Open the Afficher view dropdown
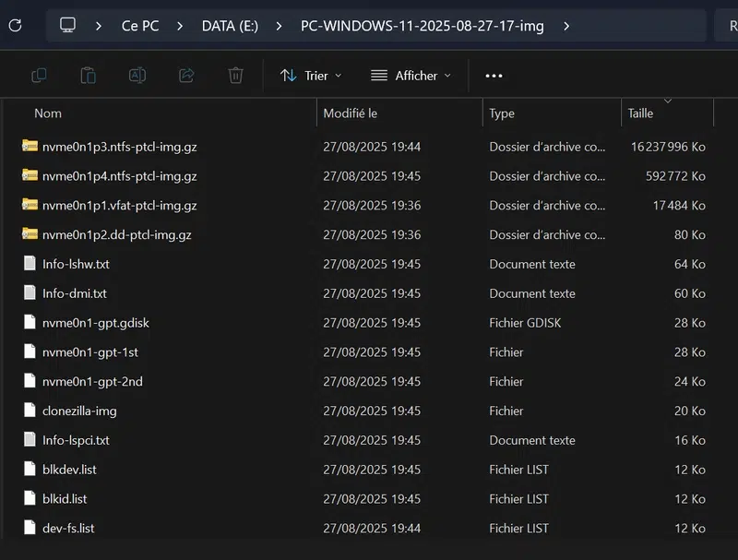738x560 pixels. (x=411, y=76)
